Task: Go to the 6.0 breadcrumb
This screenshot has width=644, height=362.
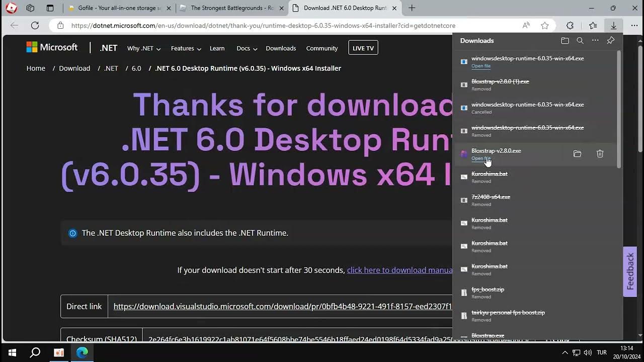Action: 136,68
